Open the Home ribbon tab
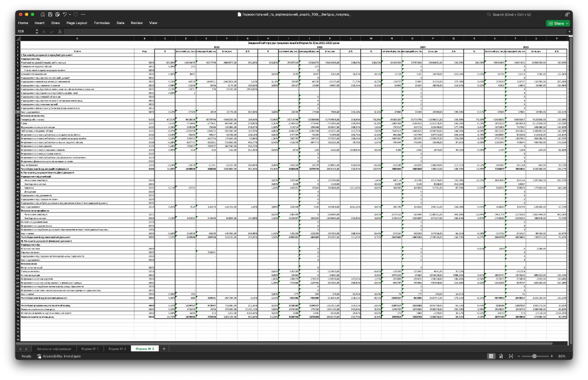The image size is (588, 380). click(x=23, y=23)
